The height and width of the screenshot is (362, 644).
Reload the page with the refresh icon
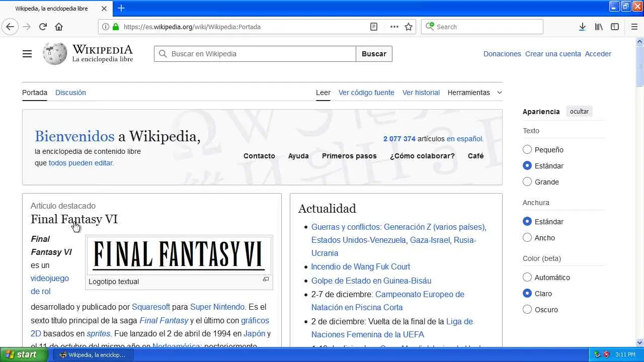tap(43, 27)
